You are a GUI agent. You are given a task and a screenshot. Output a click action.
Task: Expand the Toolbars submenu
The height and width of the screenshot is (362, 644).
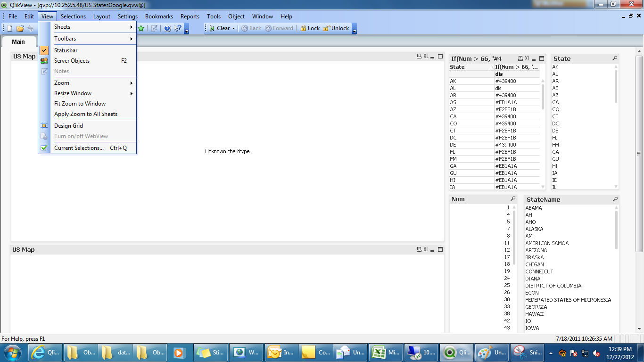coord(87,39)
